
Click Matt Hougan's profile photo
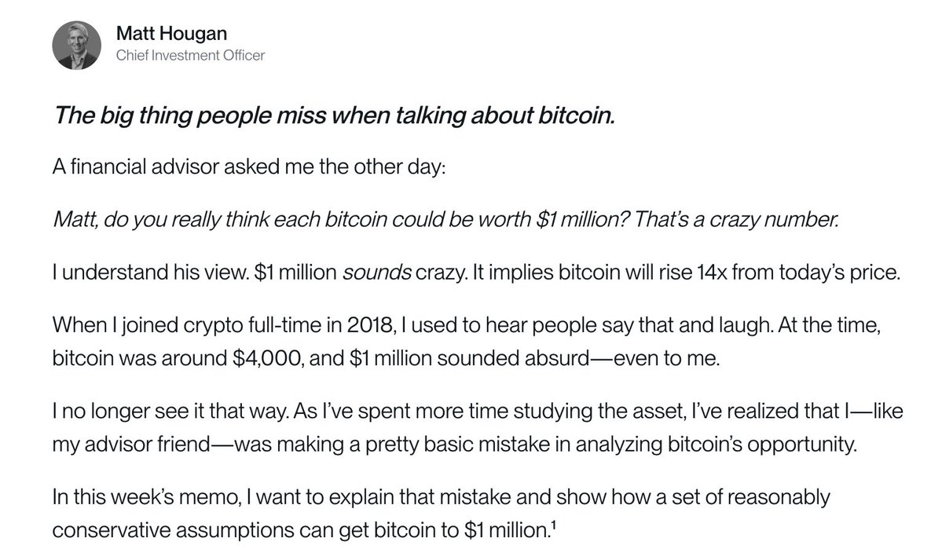pyautogui.click(x=76, y=44)
